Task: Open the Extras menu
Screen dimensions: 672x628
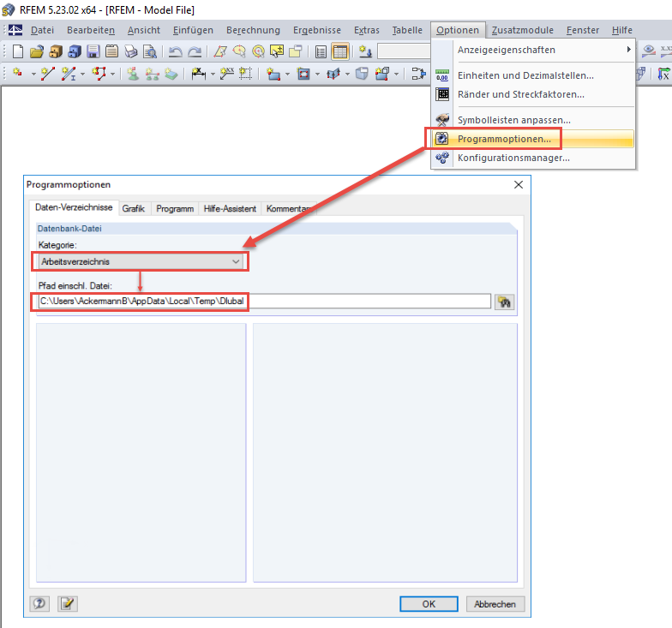Action: 367,30
